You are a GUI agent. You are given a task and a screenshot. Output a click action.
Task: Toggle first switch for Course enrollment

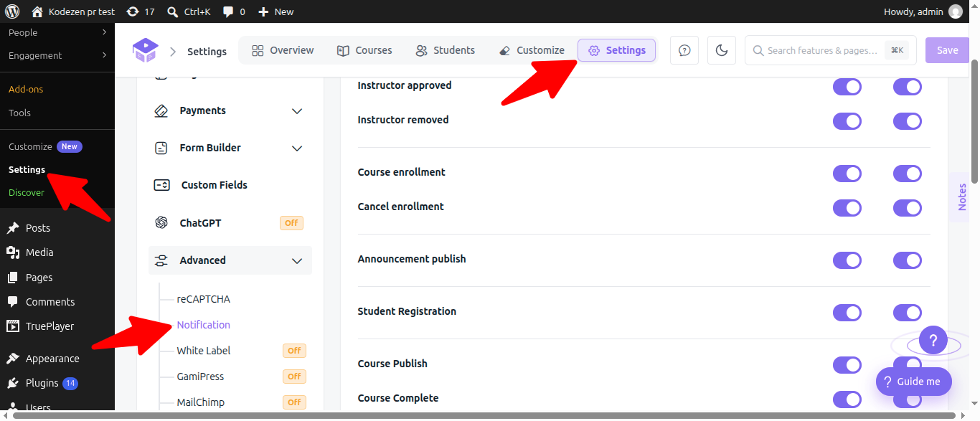tap(847, 174)
